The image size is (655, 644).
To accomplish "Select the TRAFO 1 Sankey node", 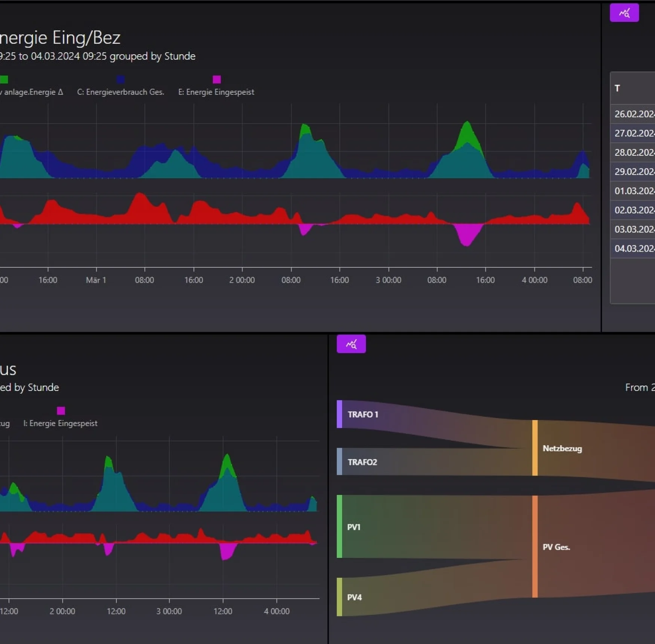I will pyautogui.click(x=339, y=414).
